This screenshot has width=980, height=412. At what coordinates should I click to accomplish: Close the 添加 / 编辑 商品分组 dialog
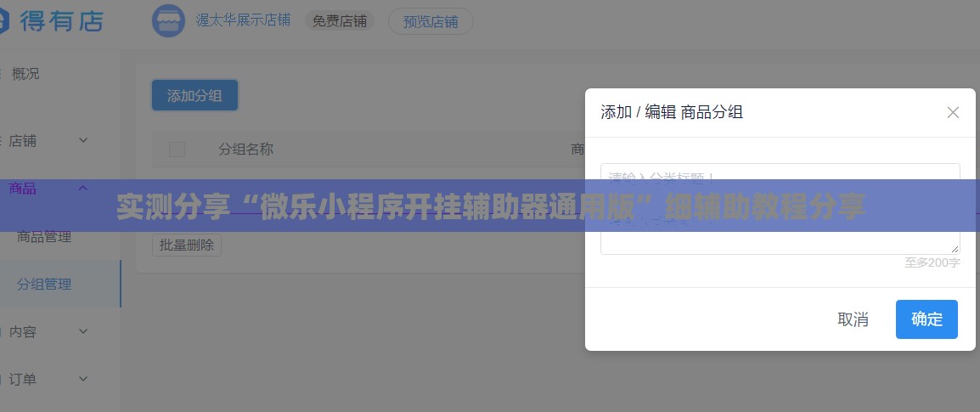tap(953, 112)
